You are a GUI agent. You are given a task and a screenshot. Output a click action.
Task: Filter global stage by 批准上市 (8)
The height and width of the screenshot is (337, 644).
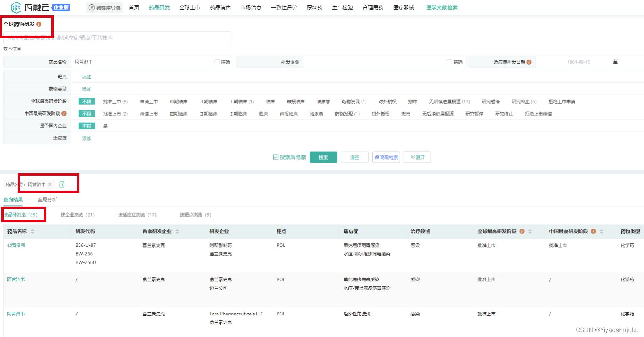coord(116,101)
